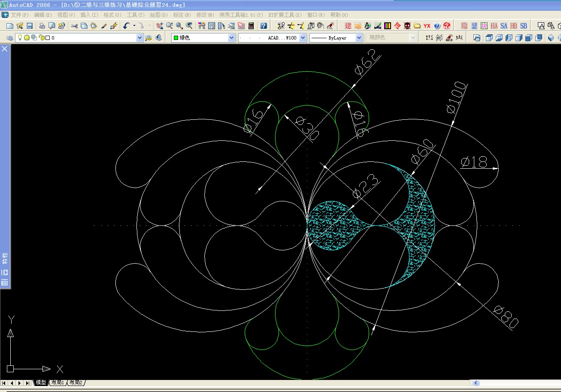This screenshot has height=392, width=561.
Task: Open the 燕秀工具箱2.61(Y) menu
Action: (x=241, y=15)
